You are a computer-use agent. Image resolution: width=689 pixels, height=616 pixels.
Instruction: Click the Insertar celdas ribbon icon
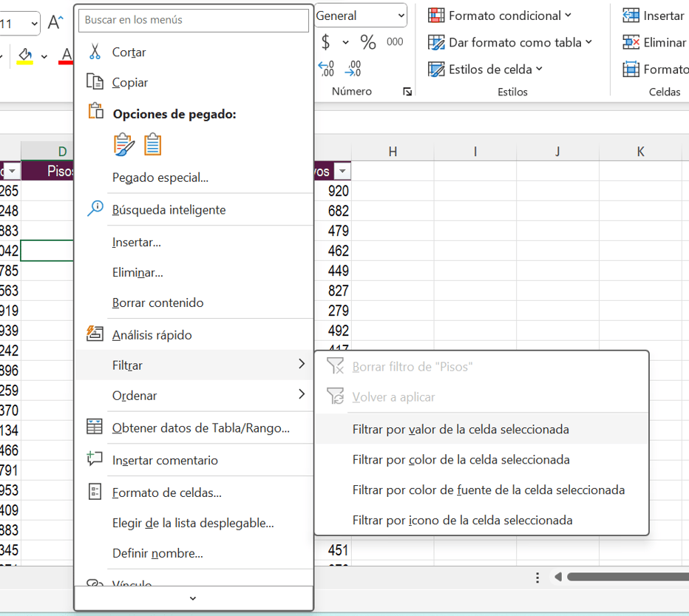(x=633, y=15)
